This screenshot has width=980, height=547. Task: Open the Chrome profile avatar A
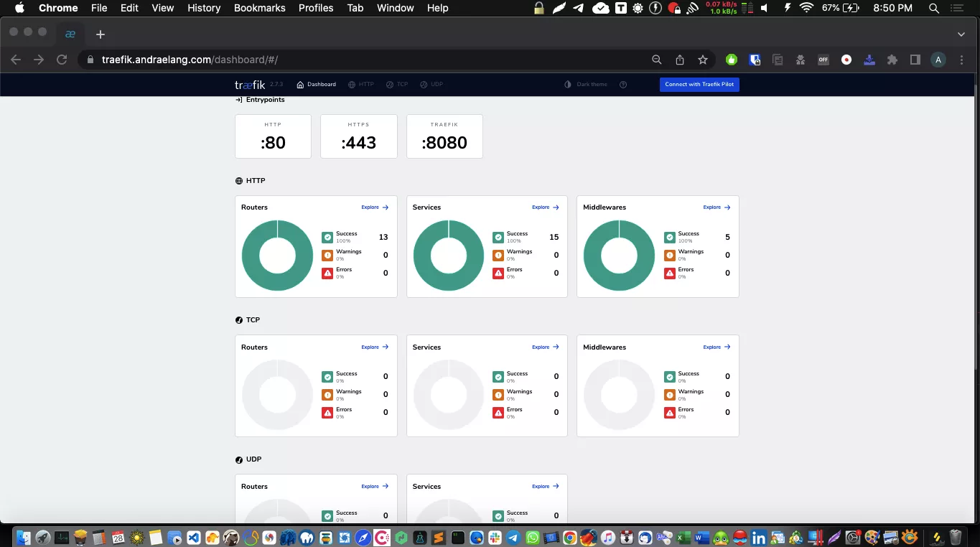(938, 60)
